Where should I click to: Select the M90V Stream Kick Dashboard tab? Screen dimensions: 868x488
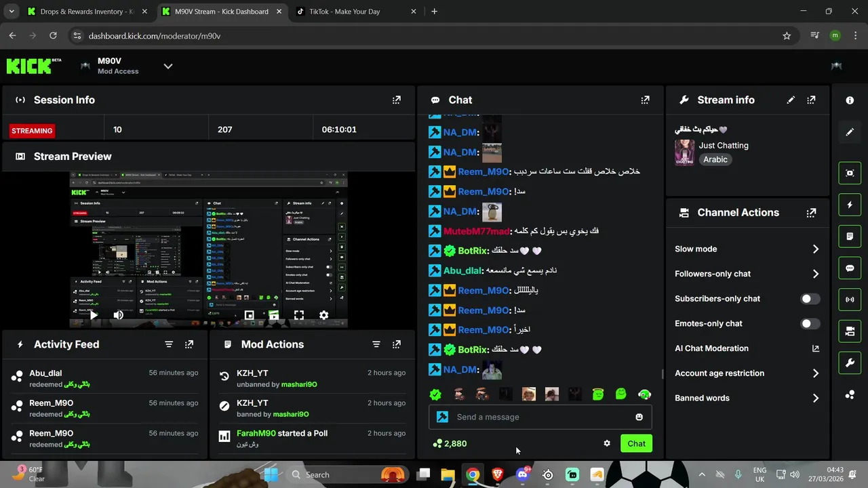pos(222,12)
